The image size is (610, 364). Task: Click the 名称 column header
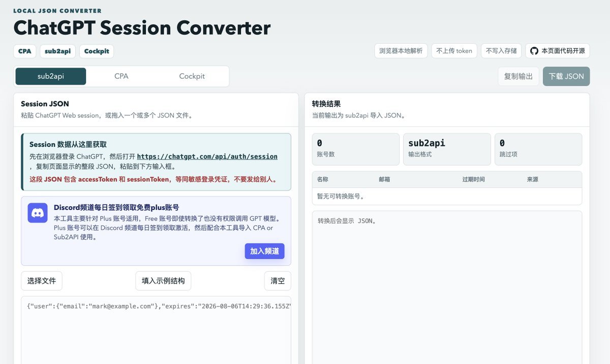(x=323, y=179)
